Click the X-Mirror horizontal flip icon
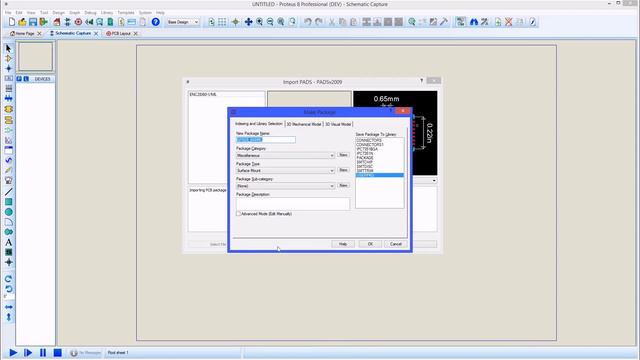Image resolution: width=640 pixels, height=360 pixels. (9, 307)
